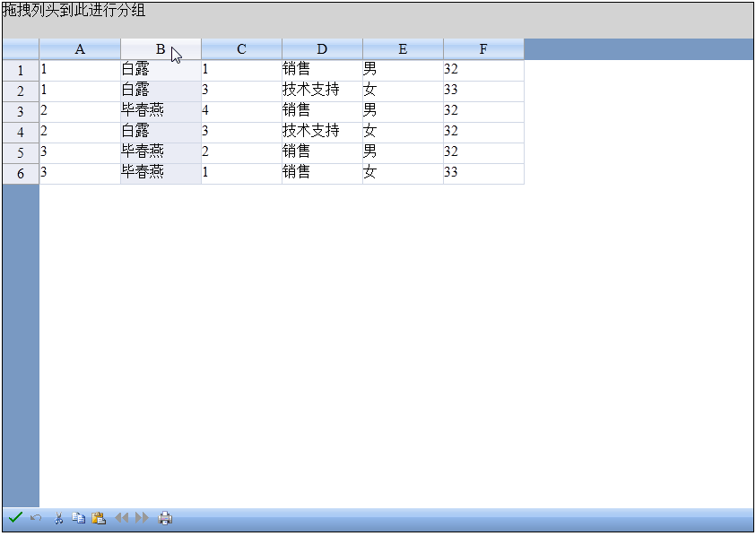Click the previous page double-arrow icon
Viewport: 756px width, 536px height.
(121, 518)
